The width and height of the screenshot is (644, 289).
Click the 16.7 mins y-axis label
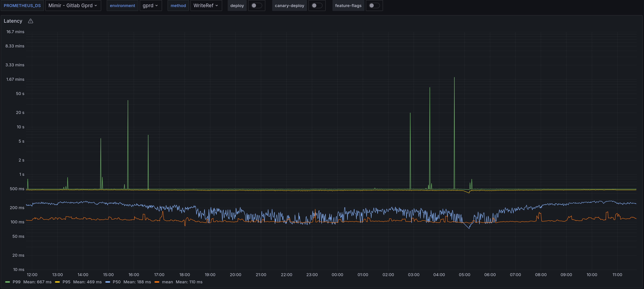tap(15, 32)
